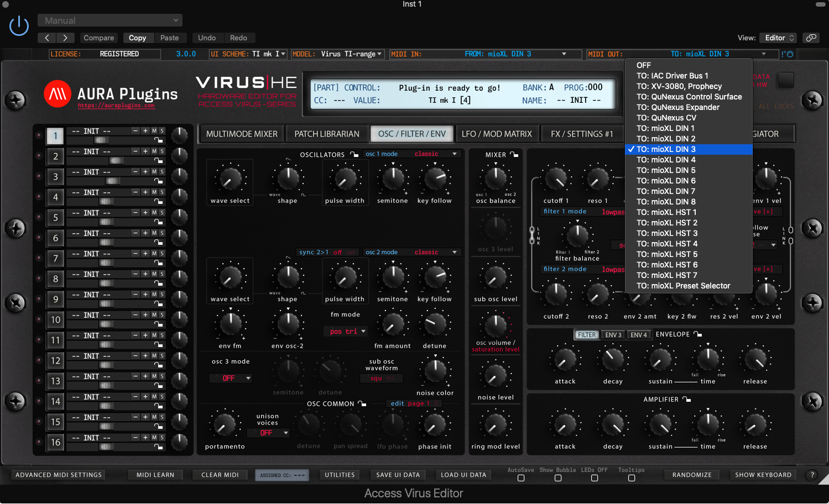Viewport: 829px width, 504px height.
Task: Go to the next preset with the forward arrow
Action: tap(65, 38)
